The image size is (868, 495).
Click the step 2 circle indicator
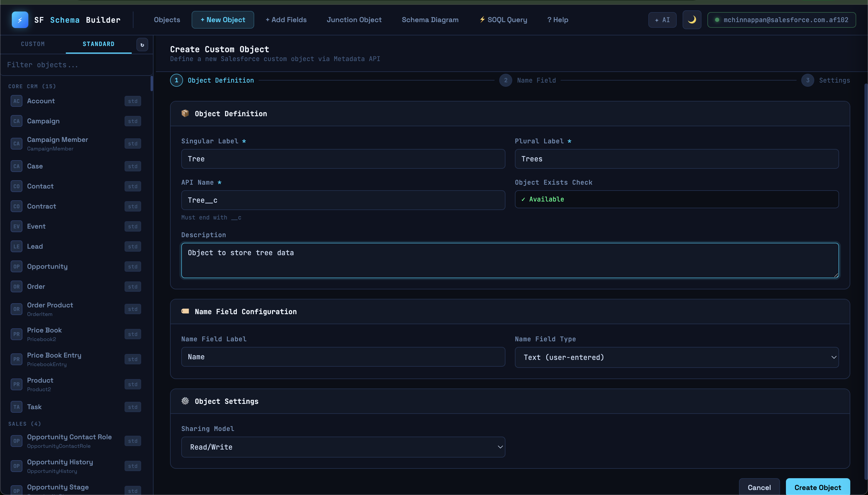pyautogui.click(x=506, y=80)
